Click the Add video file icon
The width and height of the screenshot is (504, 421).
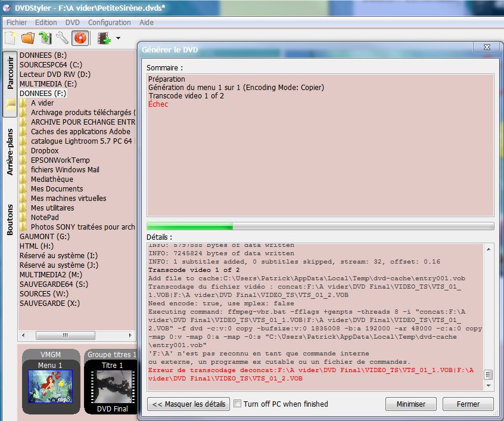[x=104, y=38]
